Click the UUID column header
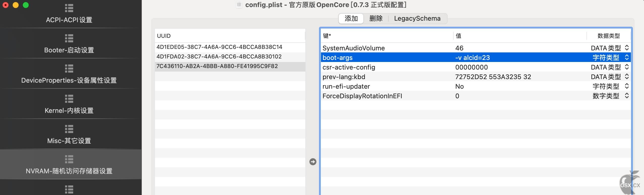 (x=230, y=36)
